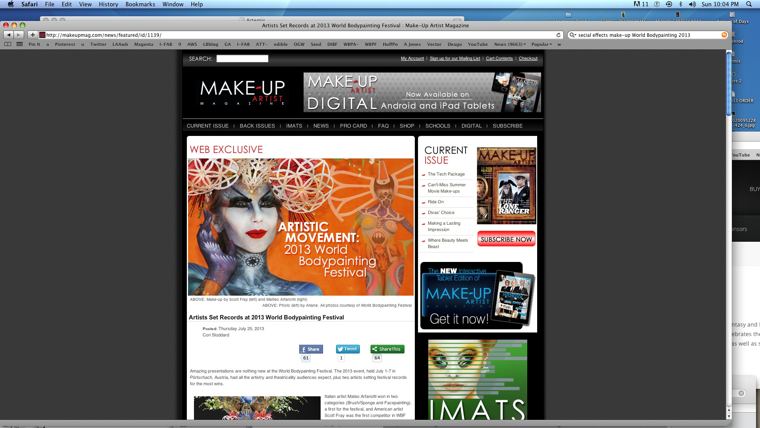The width and height of the screenshot is (760, 428).
Task: Open SHOP nav item
Action: tap(407, 126)
